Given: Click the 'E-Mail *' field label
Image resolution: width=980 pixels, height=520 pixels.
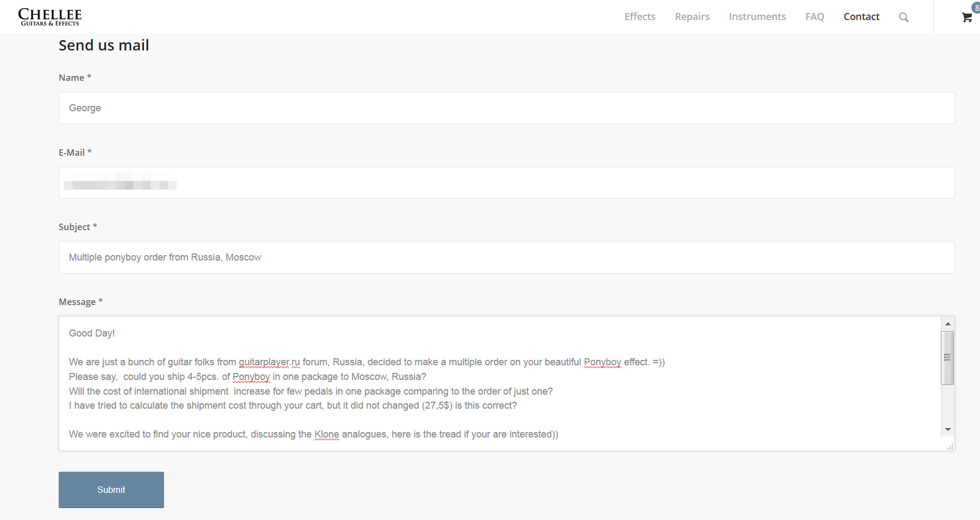Looking at the screenshot, I should pos(75,153).
